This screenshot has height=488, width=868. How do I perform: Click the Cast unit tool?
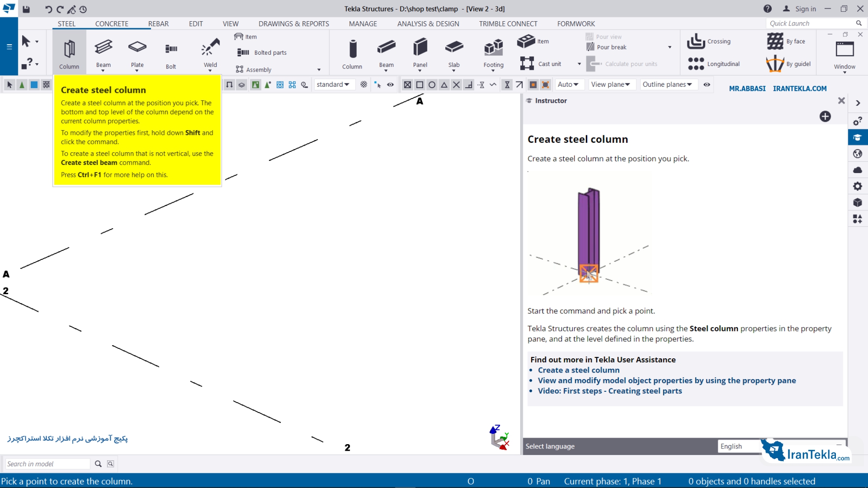[x=541, y=64]
